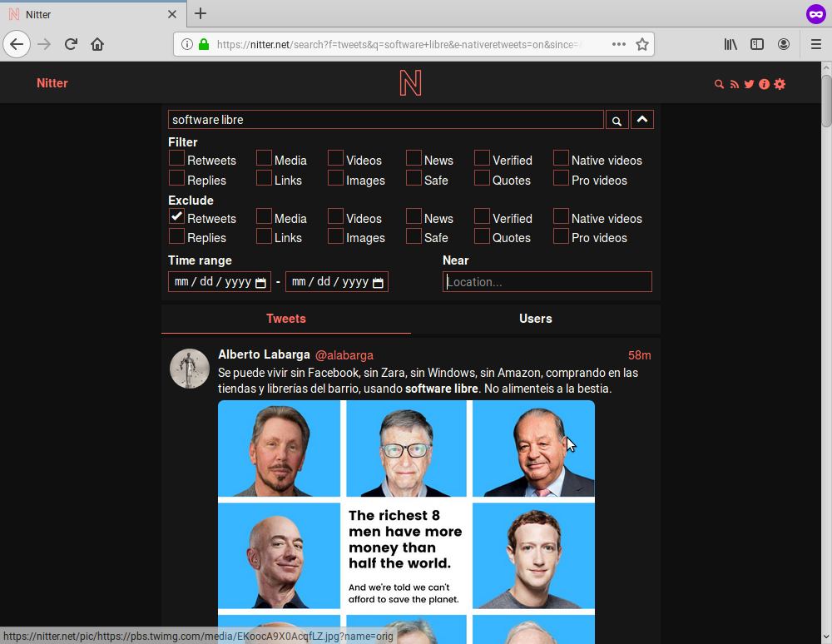
Task: Click the Nitter N logo in center
Action: (x=410, y=83)
